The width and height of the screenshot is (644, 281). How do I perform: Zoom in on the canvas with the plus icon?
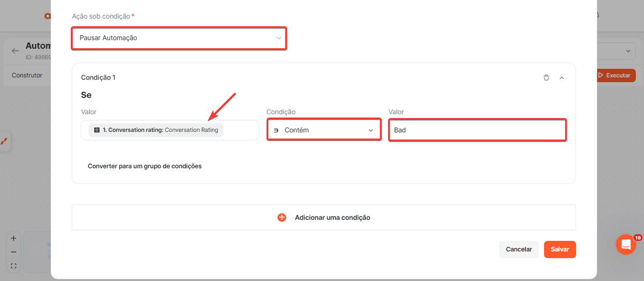tap(13, 238)
